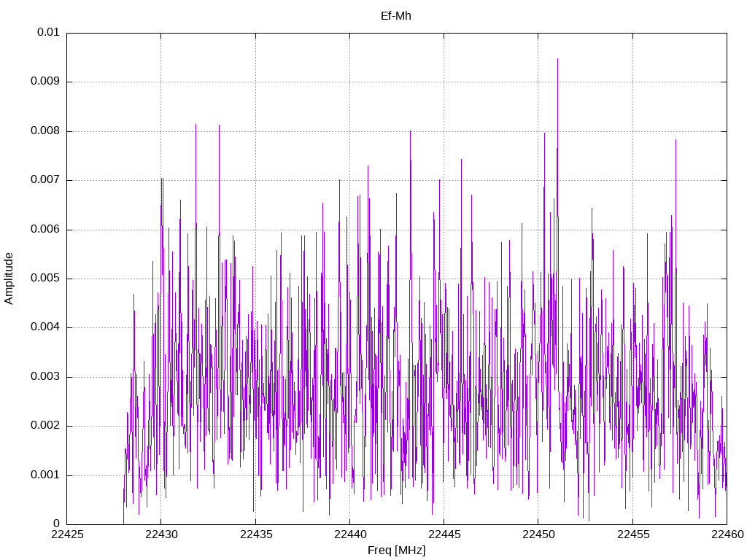
Task: Click the y-axis tick label 0.006
Action: point(45,229)
